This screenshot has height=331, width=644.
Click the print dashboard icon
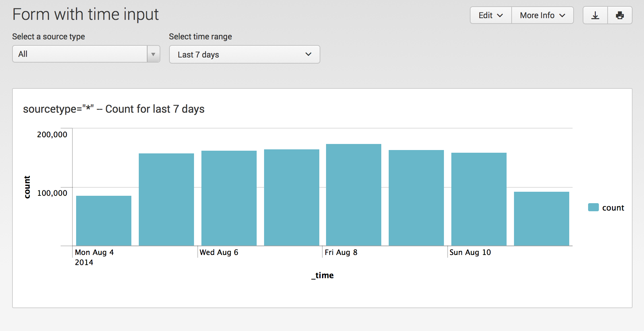click(x=620, y=15)
